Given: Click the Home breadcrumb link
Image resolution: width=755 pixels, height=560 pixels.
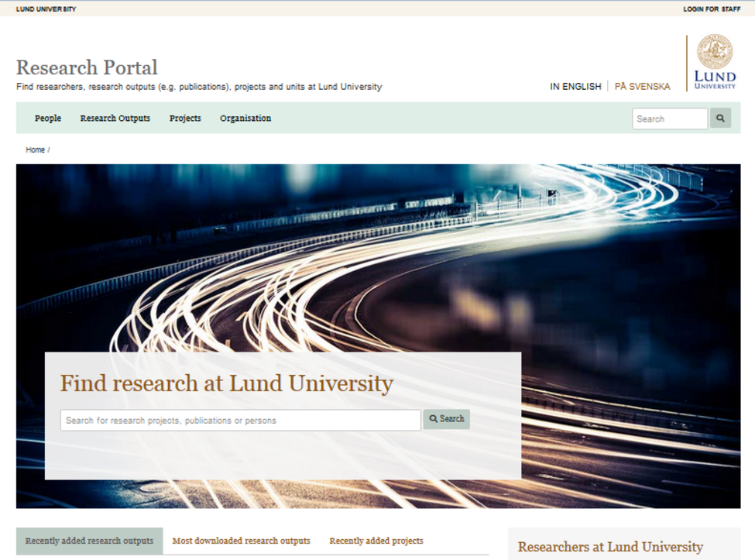Looking at the screenshot, I should pos(35,149).
